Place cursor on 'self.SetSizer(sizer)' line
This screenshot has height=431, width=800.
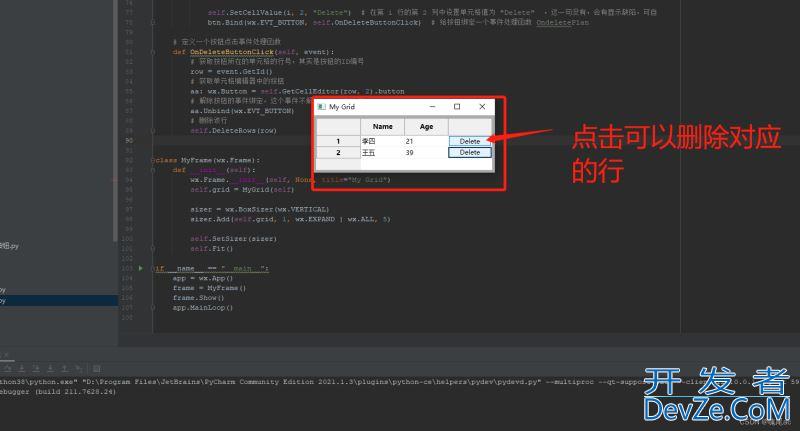(x=233, y=239)
